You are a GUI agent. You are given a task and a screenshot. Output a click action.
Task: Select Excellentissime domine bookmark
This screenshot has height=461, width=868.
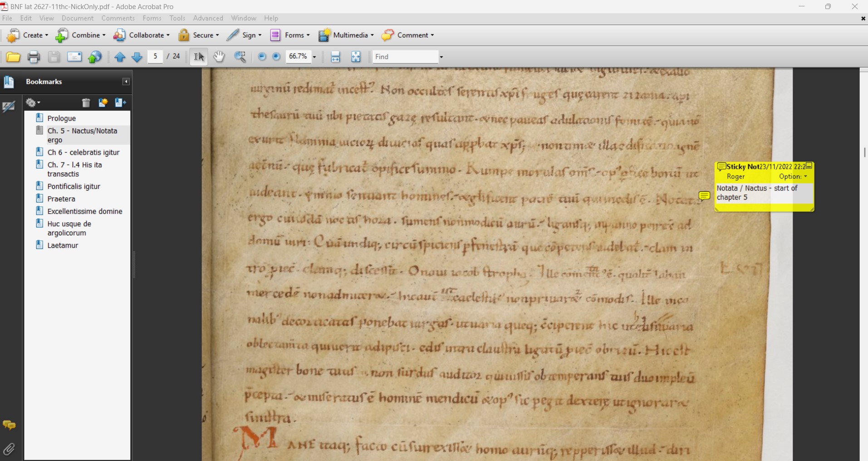click(x=85, y=211)
